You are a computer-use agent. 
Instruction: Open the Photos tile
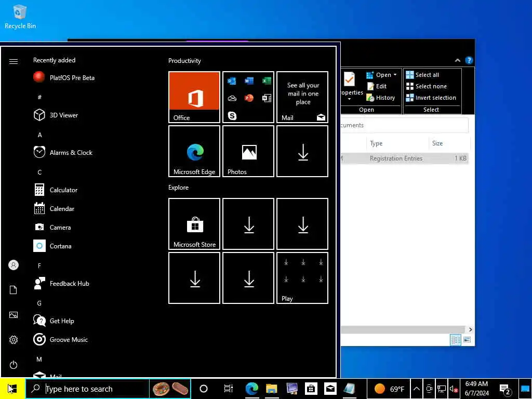click(x=248, y=151)
